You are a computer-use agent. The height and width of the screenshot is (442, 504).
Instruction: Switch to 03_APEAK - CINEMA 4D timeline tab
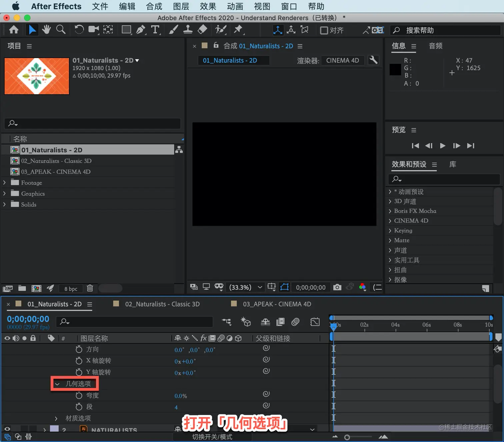tap(277, 304)
